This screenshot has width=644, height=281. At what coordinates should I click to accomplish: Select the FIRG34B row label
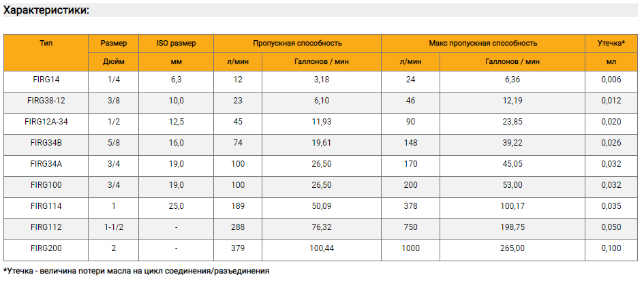coord(46,143)
